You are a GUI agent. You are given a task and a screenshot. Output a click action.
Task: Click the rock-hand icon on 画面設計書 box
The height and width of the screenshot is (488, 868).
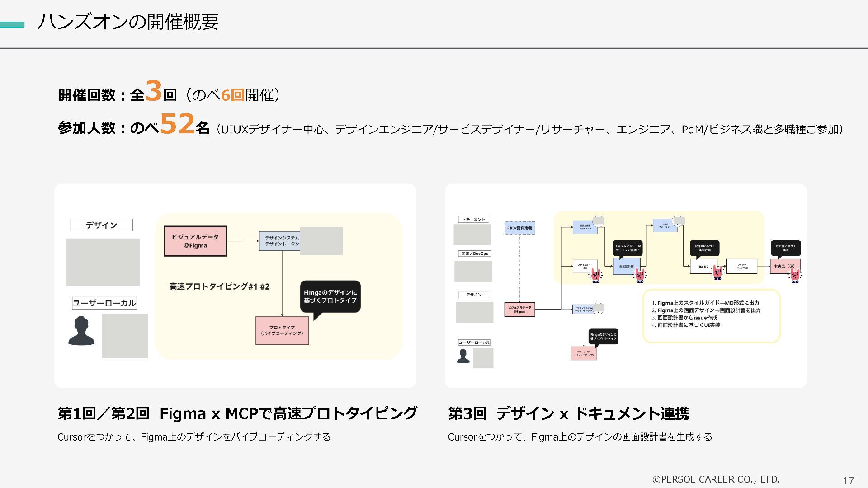(640, 275)
